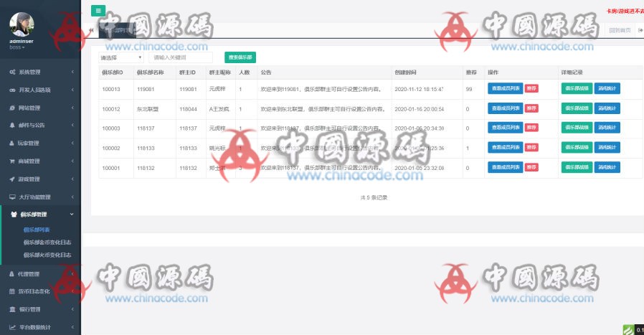Select 俱乐部金币变化日志 submenu item
This screenshot has height=335, width=644.
(47, 242)
